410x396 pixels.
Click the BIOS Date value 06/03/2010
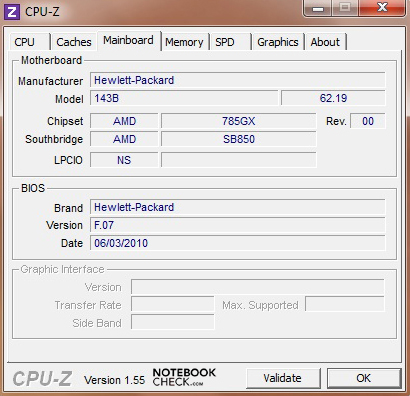click(x=238, y=243)
